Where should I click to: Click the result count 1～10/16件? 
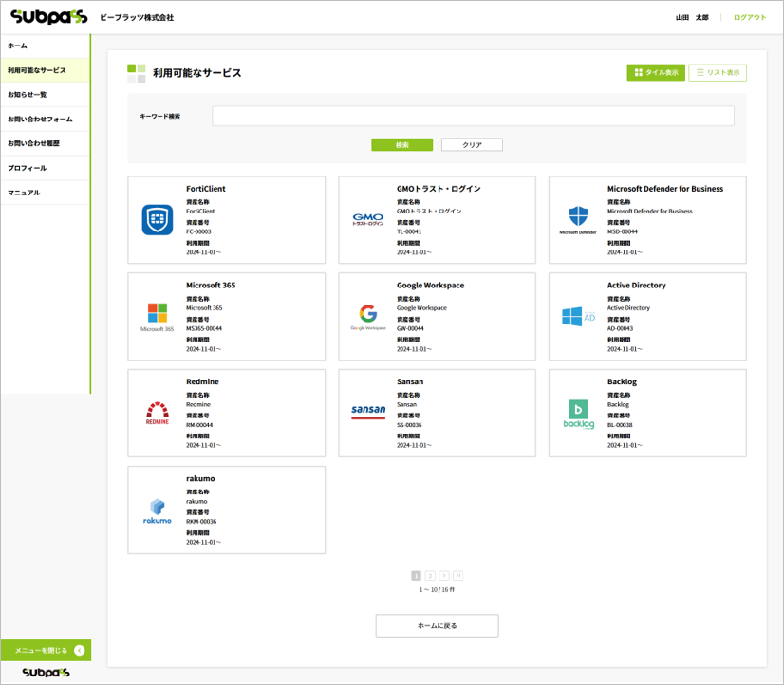437,590
